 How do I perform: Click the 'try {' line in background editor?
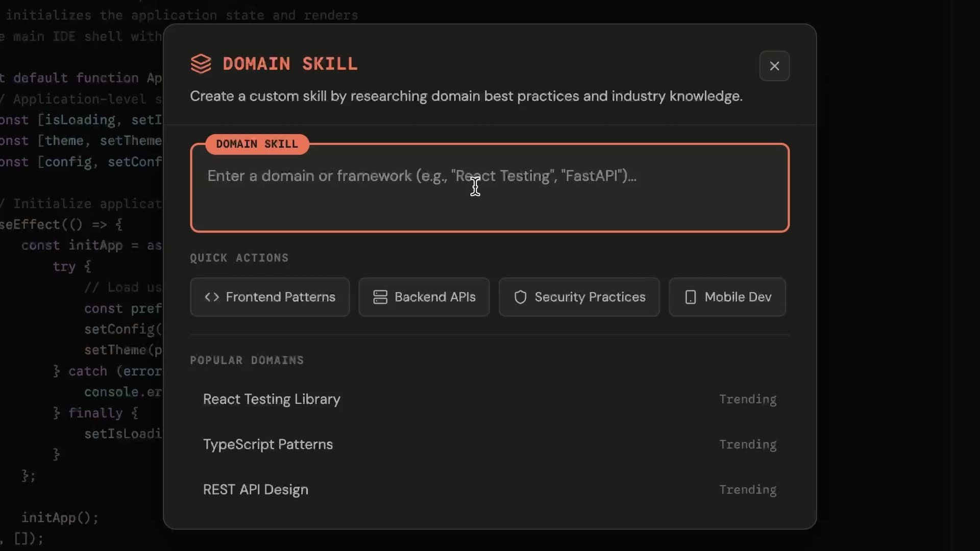pyautogui.click(x=72, y=266)
